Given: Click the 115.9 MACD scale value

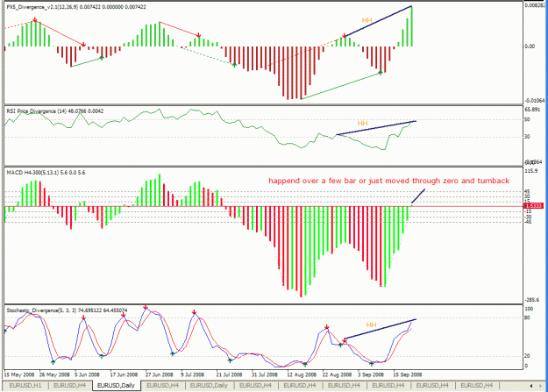Looking at the screenshot, I should pos(530,171).
